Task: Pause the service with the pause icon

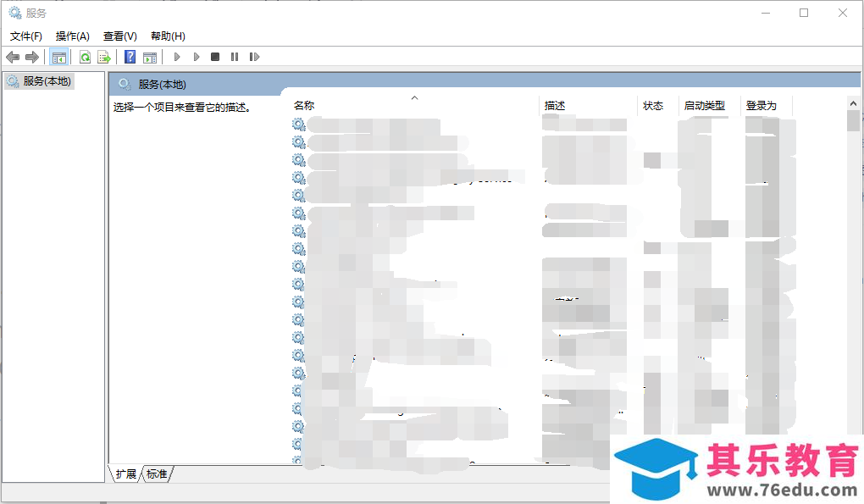Action: pyautogui.click(x=235, y=57)
